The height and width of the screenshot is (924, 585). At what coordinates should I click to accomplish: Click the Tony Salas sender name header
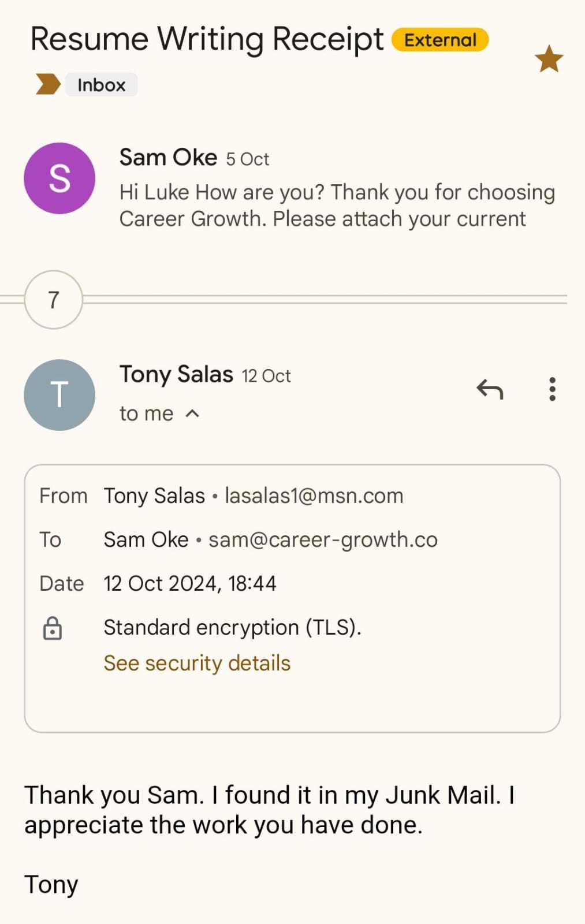[176, 374]
